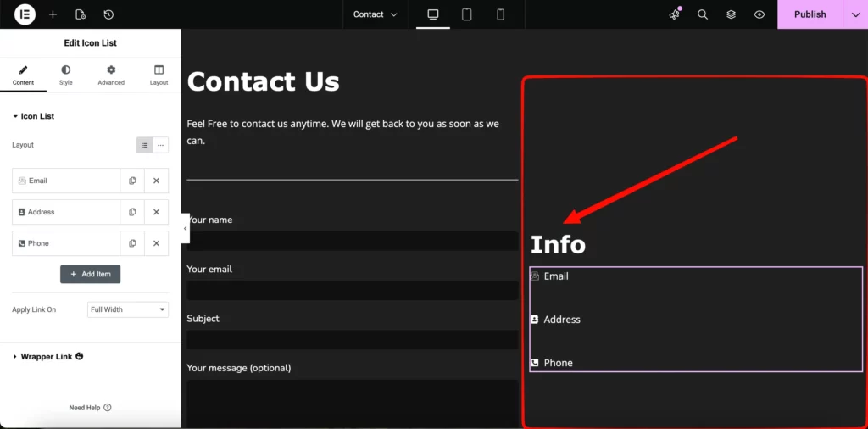Remove the Email list item
The image size is (868, 429).
[x=157, y=181]
